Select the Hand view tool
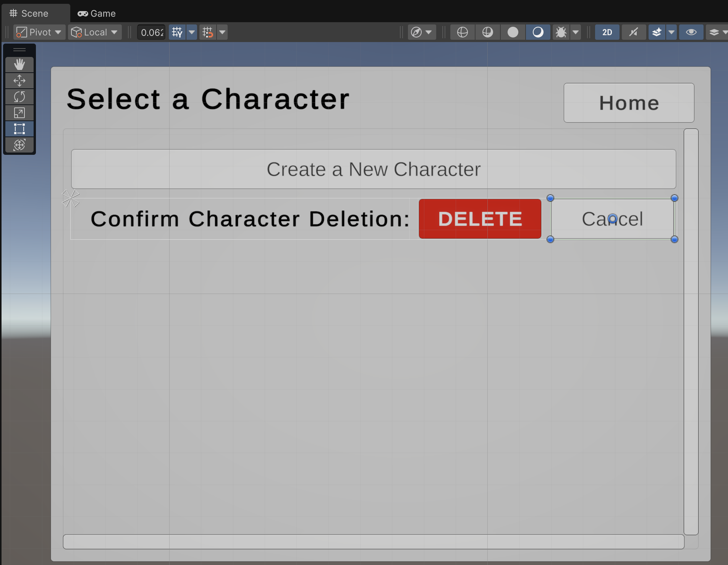Image resolution: width=728 pixels, height=565 pixels. click(19, 65)
